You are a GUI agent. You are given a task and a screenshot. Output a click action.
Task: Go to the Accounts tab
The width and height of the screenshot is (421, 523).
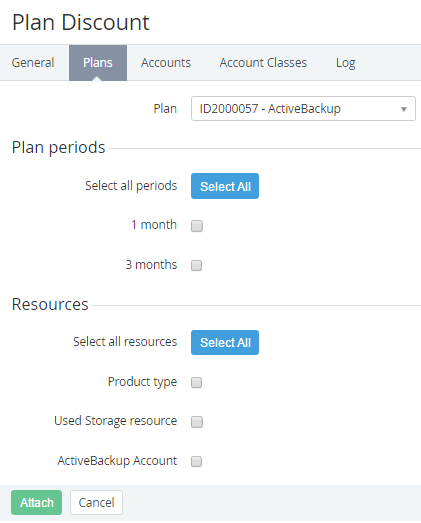166,63
